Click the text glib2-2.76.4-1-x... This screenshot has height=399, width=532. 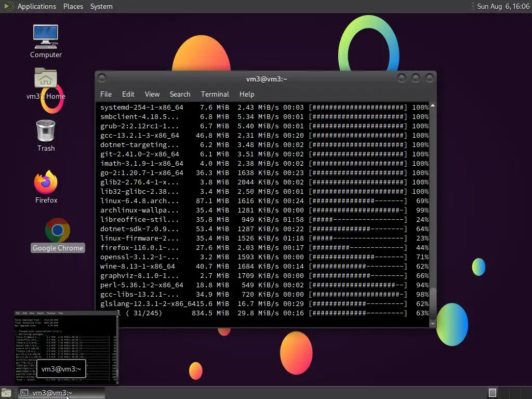click(x=139, y=182)
